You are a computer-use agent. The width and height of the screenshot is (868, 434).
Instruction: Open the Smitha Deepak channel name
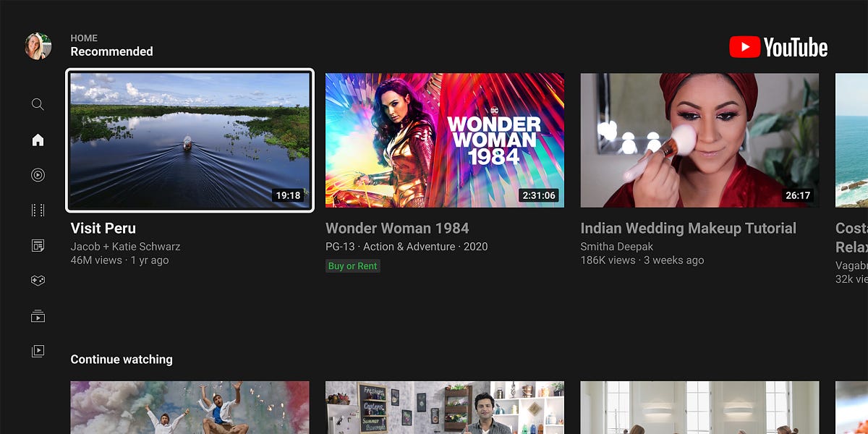pos(617,247)
